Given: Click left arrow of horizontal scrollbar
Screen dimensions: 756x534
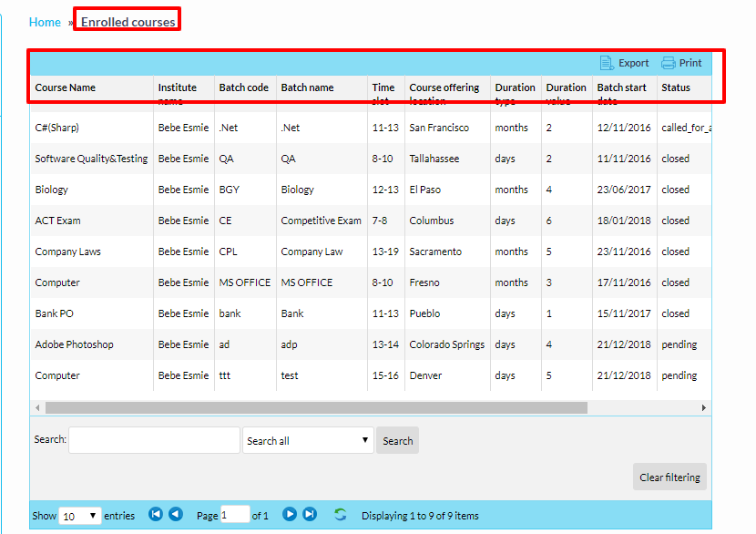Looking at the screenshot, I should (37, 407).
